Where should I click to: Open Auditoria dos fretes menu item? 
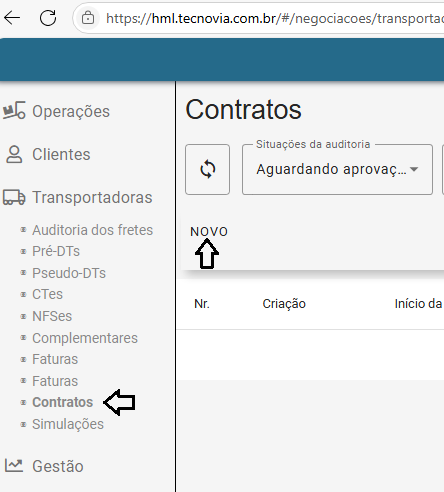[92, 230]
